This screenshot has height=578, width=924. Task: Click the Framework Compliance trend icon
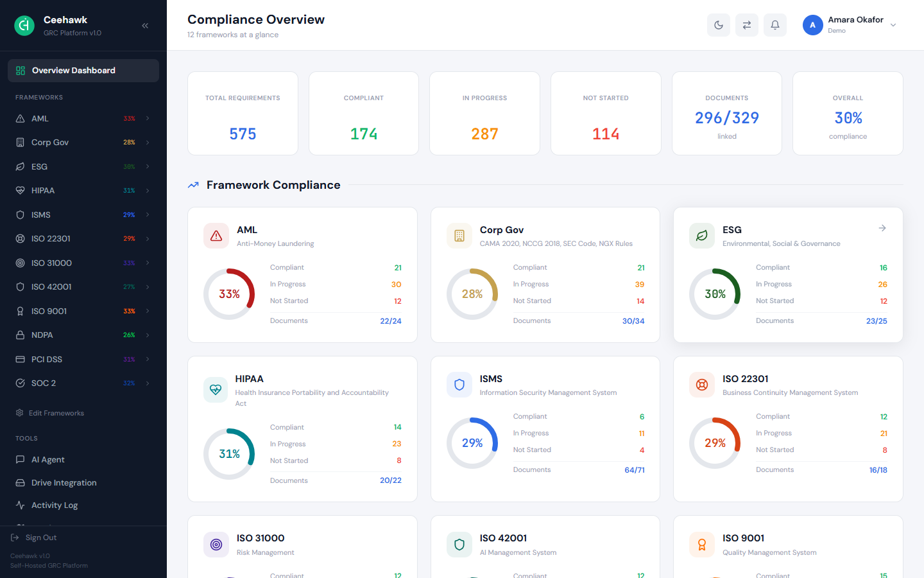(x=193, y=185)
